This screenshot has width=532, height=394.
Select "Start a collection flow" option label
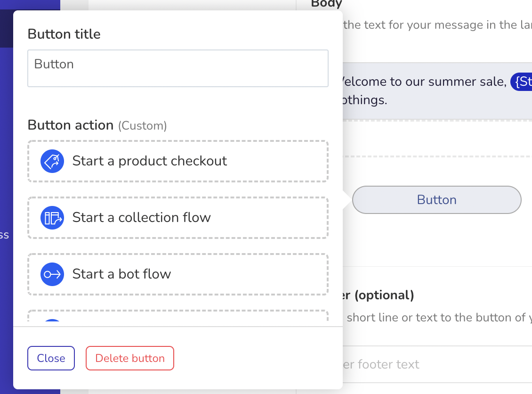point(142,218)
